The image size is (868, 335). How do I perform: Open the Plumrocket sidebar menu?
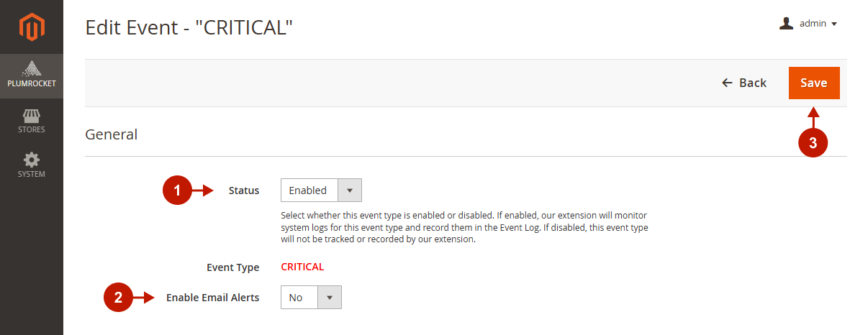pos(32,75)
